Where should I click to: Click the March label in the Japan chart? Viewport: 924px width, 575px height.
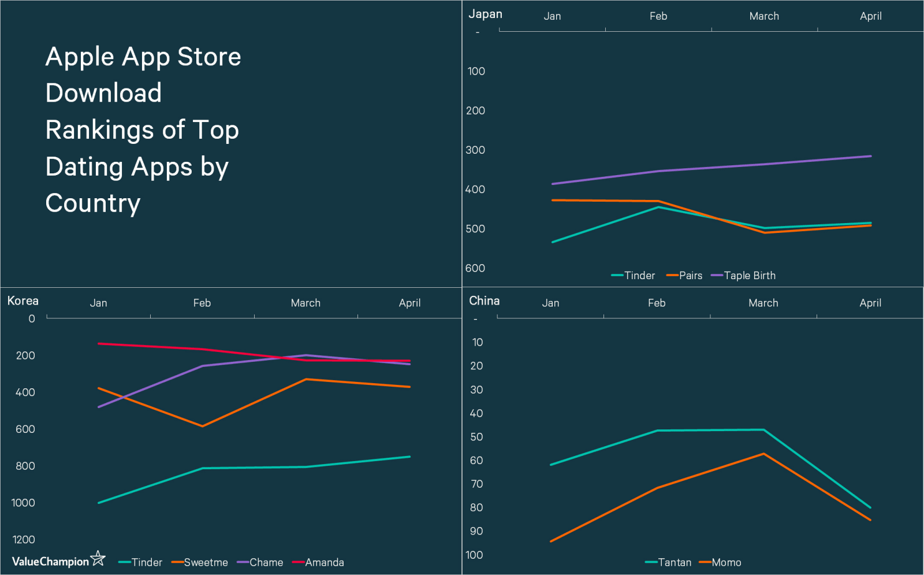[x=764, y=16]
